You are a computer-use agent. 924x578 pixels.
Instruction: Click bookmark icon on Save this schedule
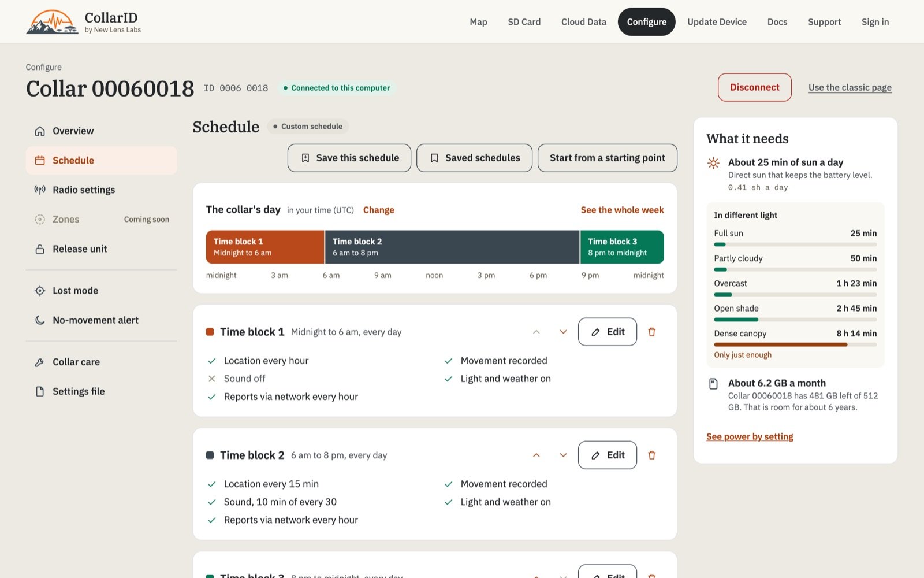[x=305, y=158]
